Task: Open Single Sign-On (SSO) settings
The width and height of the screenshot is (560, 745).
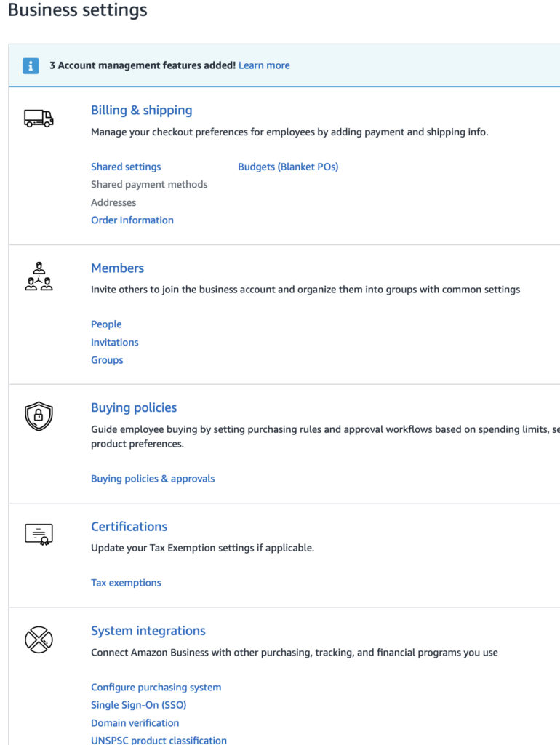Action: pos(139,705)
